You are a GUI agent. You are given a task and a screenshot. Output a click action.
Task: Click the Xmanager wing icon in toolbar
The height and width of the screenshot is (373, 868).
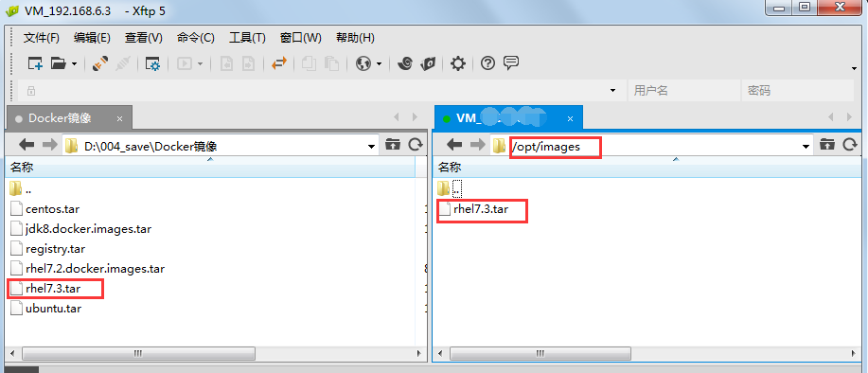tap(428, 63)
